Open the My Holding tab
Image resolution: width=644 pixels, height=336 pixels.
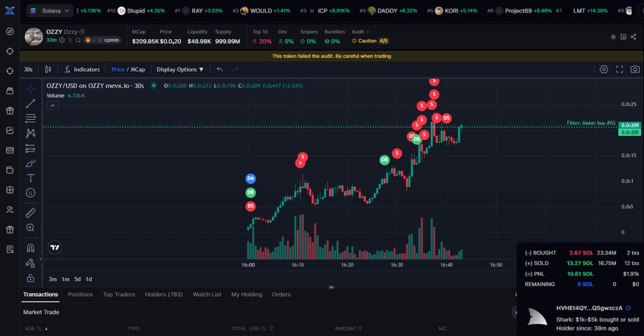pos(247,294)
